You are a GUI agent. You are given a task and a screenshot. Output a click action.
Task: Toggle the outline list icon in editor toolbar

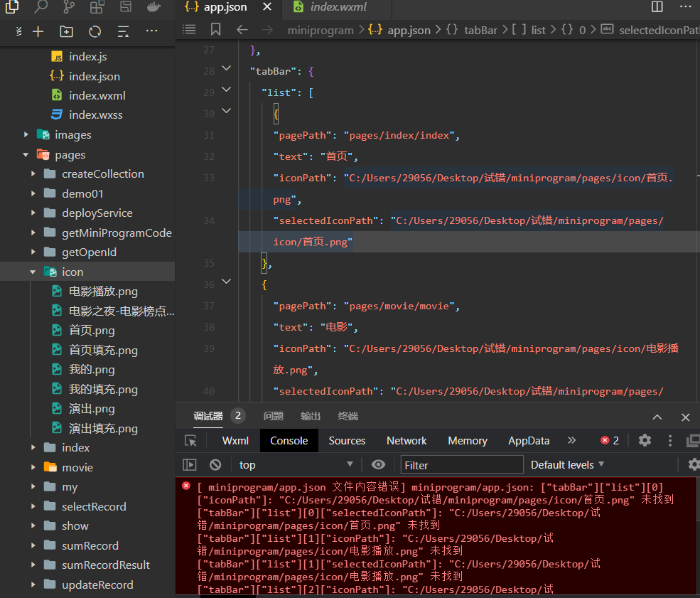click(x=189, y=29)
